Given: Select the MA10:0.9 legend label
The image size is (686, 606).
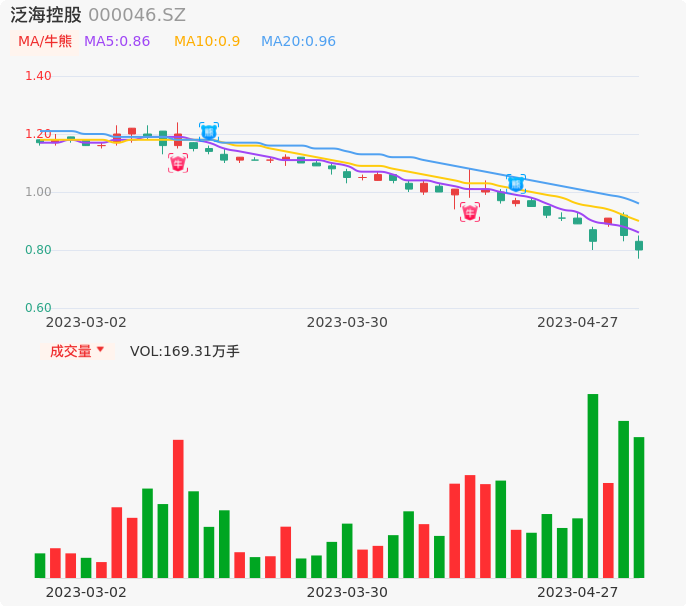Looking at the screenshot, I should 207,41.
